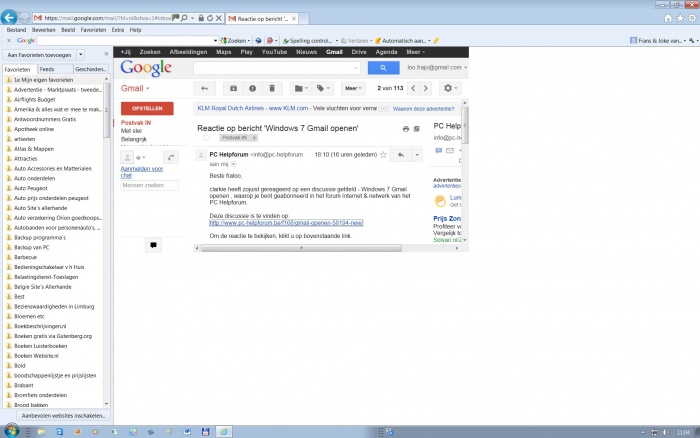
Task: Click the back-to-inbox arrow in the Gmail toolbar
Action: (x=204, y=88)
